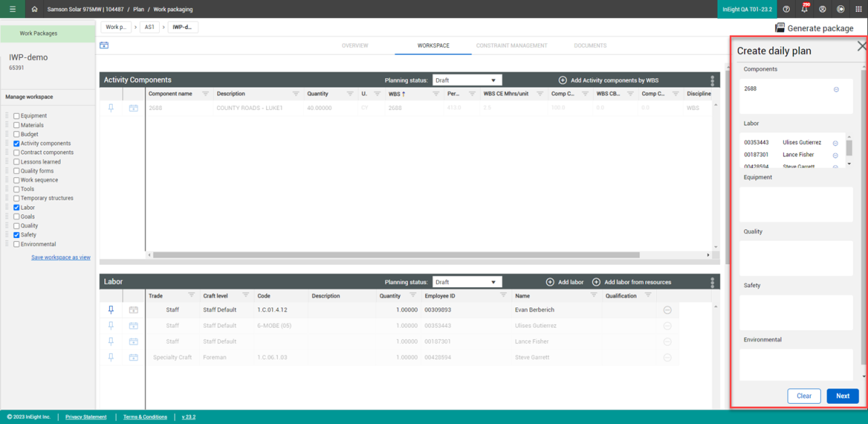Open filter for Component name column

pos(205,94)
